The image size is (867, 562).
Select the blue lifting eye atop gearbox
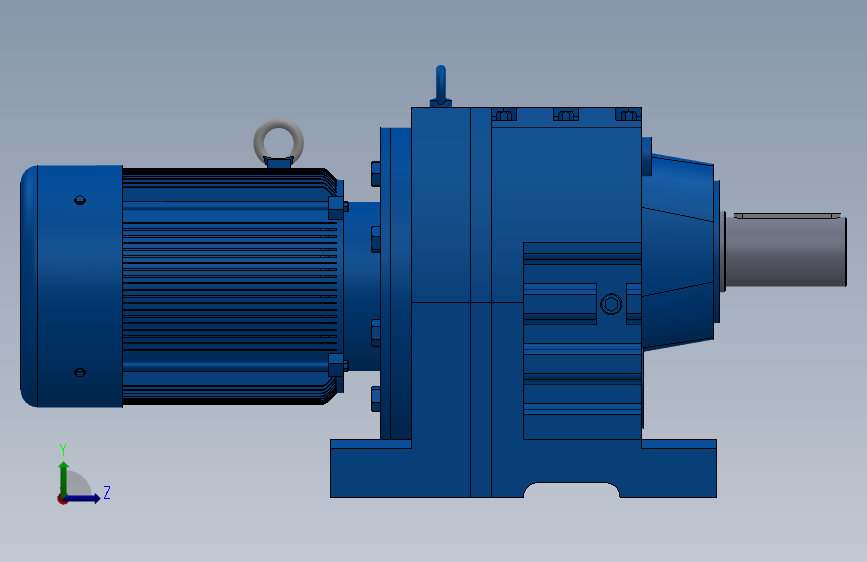441,86
